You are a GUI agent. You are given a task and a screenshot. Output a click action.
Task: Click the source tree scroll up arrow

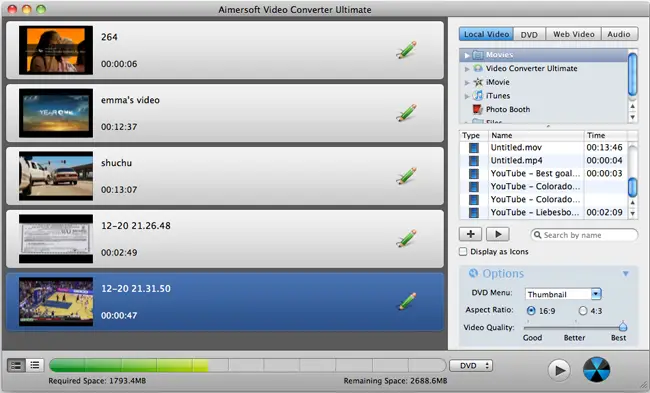click(x=632, y=106)
